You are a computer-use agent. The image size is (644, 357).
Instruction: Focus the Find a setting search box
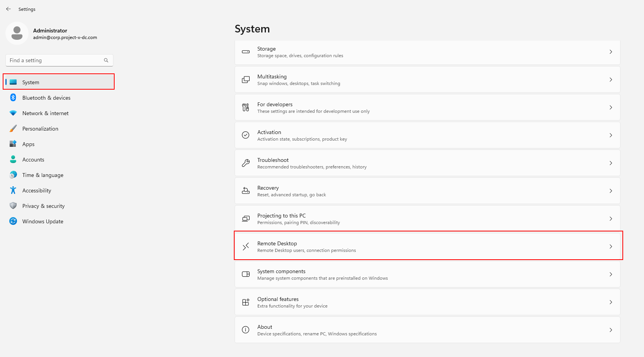54,60
